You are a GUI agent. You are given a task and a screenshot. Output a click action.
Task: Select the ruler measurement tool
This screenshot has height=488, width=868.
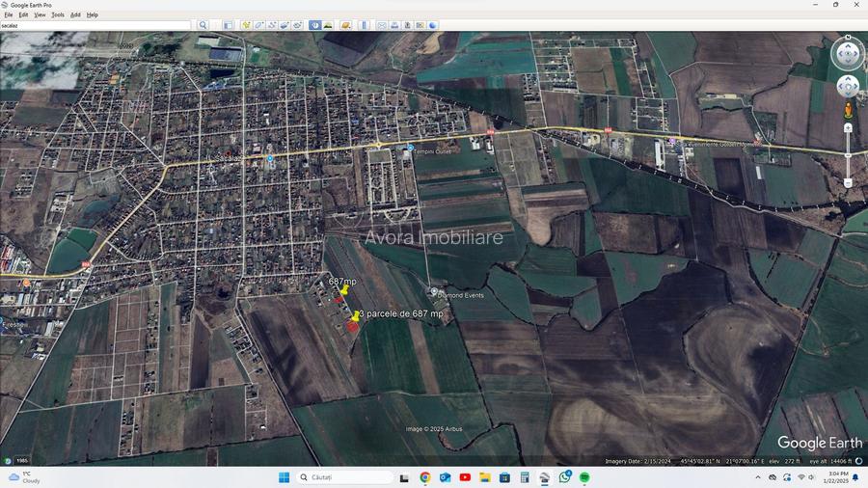point(364,25)
